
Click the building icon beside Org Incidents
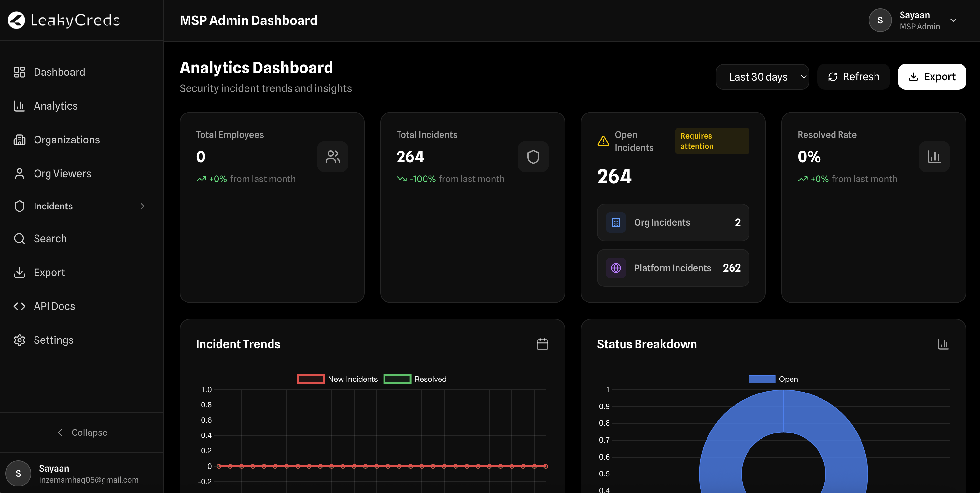[616, 222]
